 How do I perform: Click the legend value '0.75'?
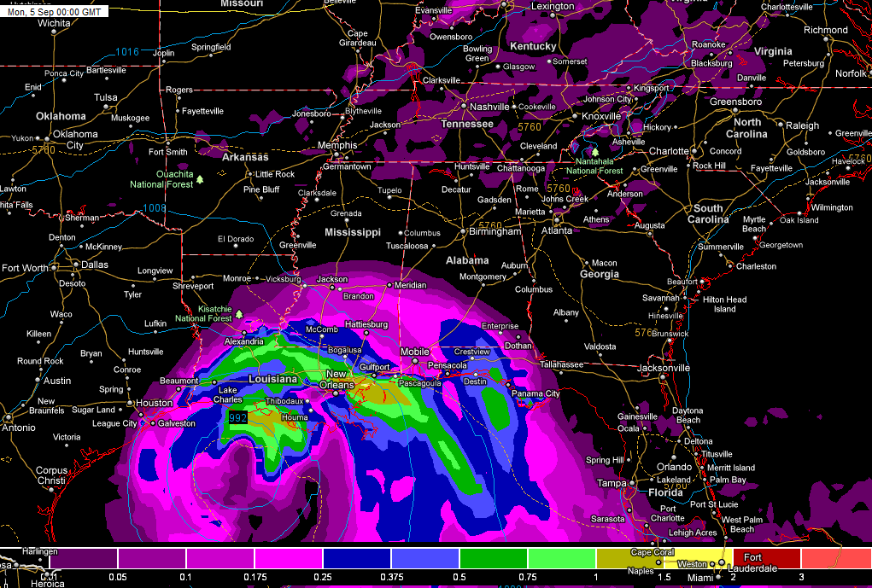[x=528, y=577]
